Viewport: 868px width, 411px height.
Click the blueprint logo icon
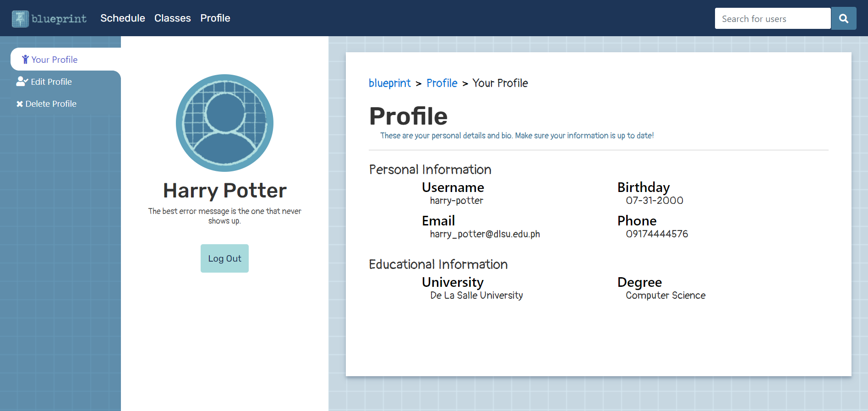[x=20, y=19]
